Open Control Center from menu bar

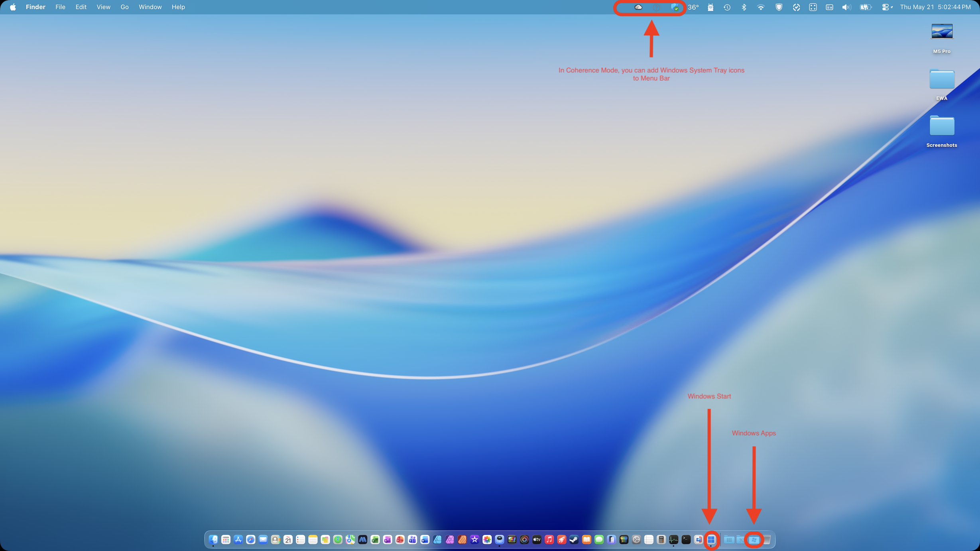887,7
